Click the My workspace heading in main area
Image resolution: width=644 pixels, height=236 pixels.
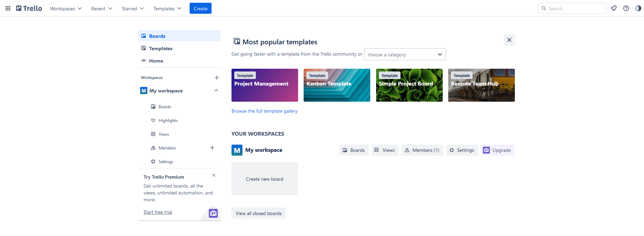pos(264,150)
